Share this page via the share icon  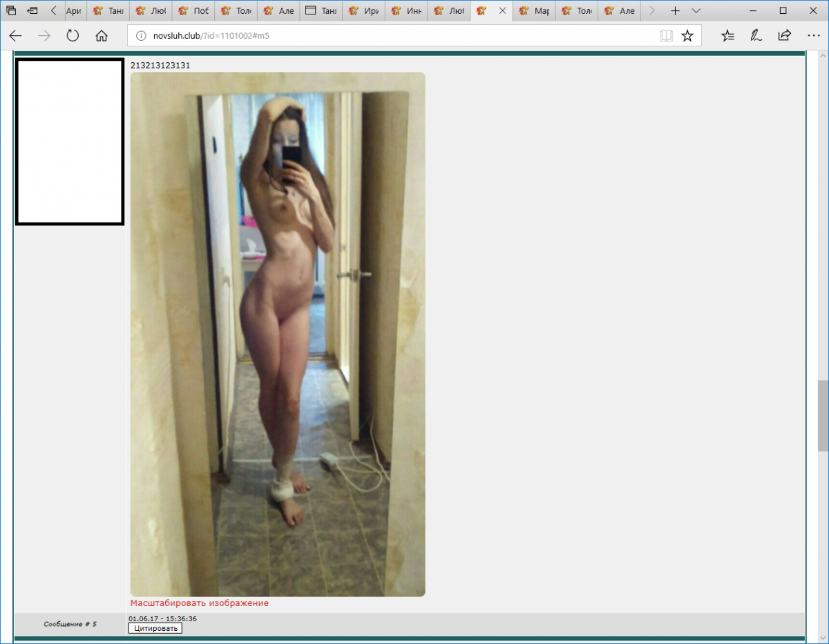click(x=784, y=36)
